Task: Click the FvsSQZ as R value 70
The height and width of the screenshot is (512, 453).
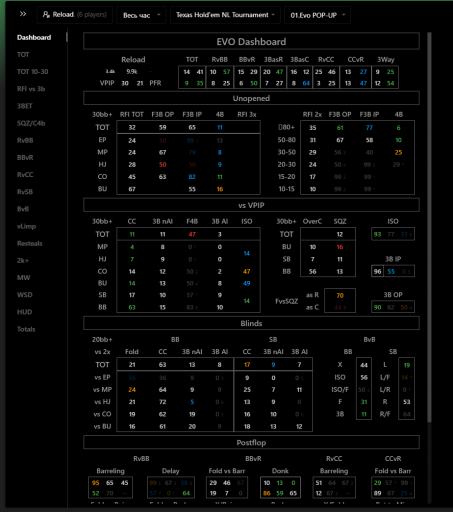Action: 340,295
